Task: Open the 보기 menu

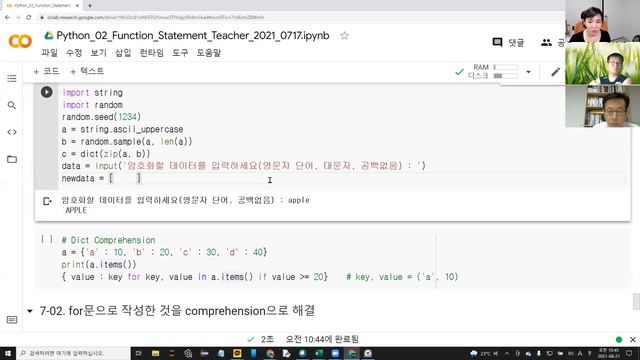Action: click(98, 53)
